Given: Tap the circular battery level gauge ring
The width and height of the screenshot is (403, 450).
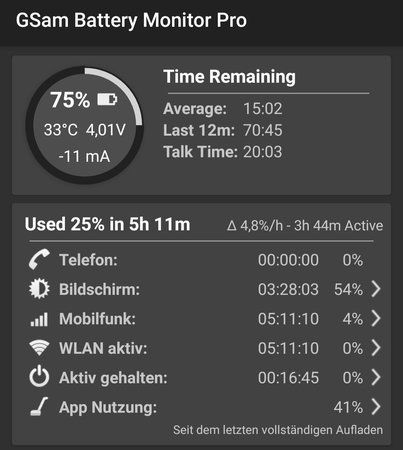Looking at the screenshot, I should (x=85, y=125).
